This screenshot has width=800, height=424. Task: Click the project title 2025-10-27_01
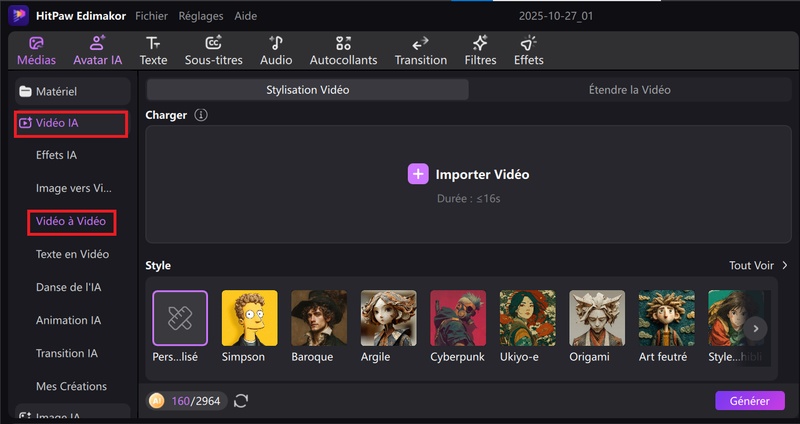click(556, 16)
